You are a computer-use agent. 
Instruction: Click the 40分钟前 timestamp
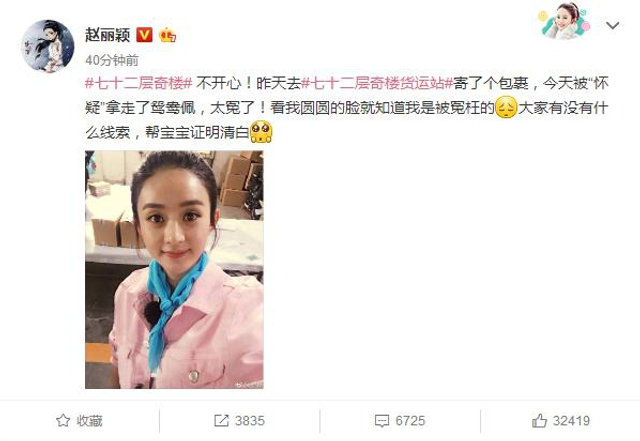click(x=112, y=60)
